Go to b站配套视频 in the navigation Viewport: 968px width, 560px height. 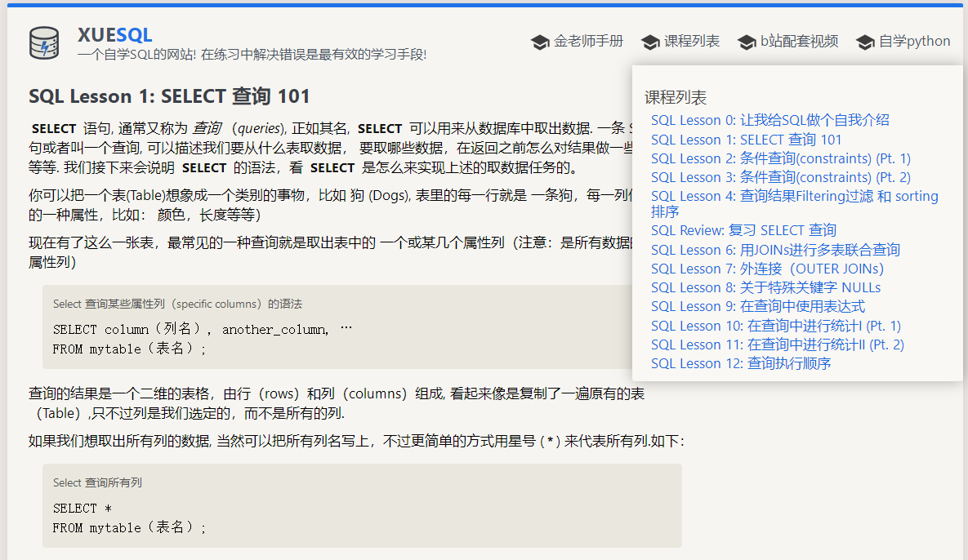pyautogui.click(x=800, y=42)
